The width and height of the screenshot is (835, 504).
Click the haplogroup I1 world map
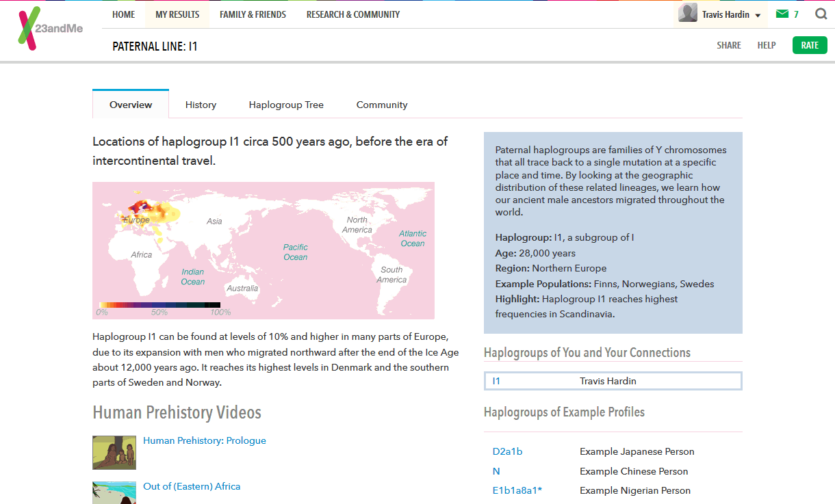click(264, 250)
